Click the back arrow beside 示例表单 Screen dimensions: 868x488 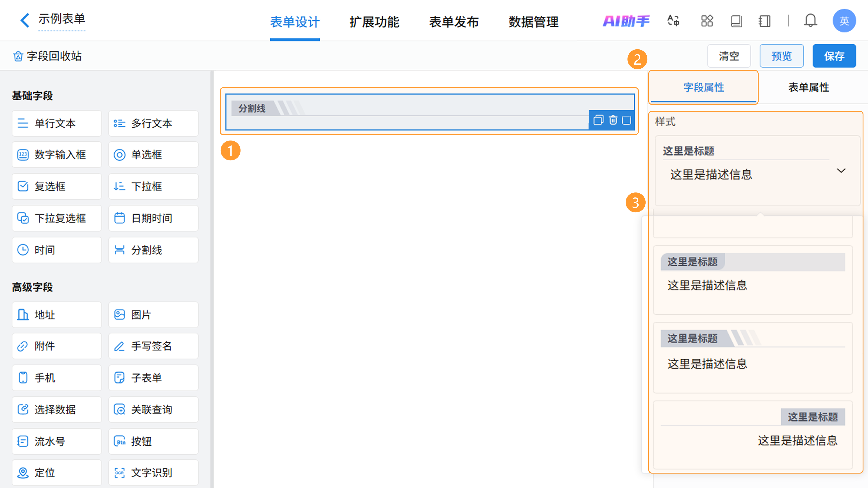click(25, 20)
